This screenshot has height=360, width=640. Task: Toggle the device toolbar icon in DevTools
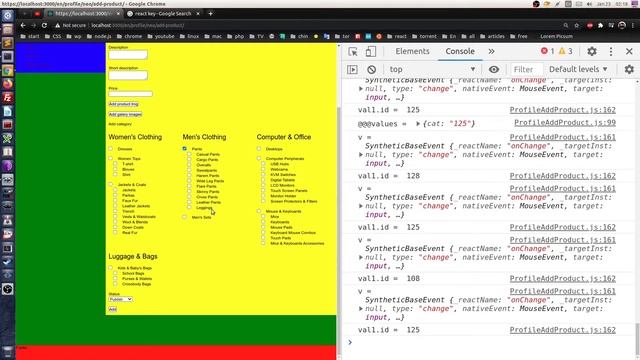point(371,51)
